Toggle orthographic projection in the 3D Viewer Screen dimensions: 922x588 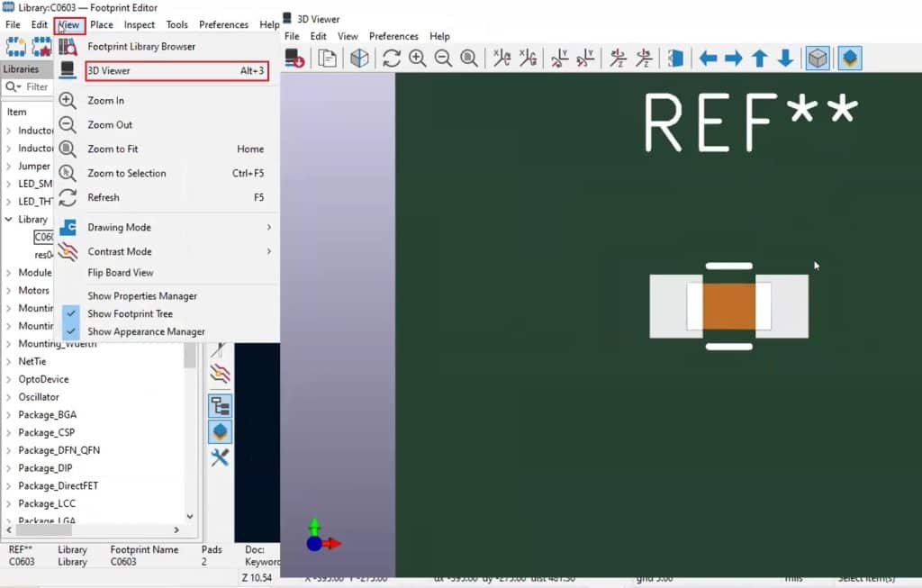(818, 58)
